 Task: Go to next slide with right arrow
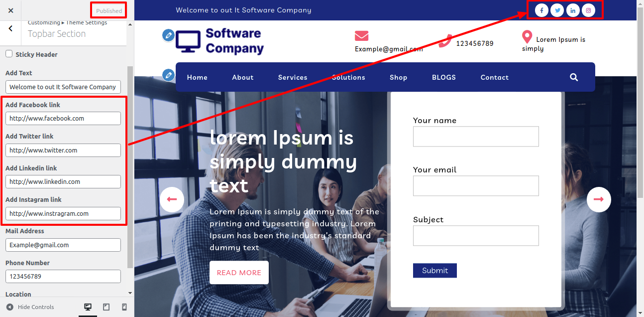tap(599, 199)
